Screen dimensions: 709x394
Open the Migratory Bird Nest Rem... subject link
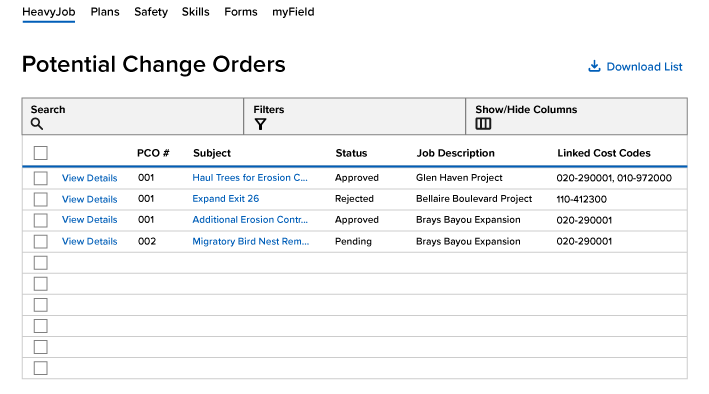click(x=251, y=241)
